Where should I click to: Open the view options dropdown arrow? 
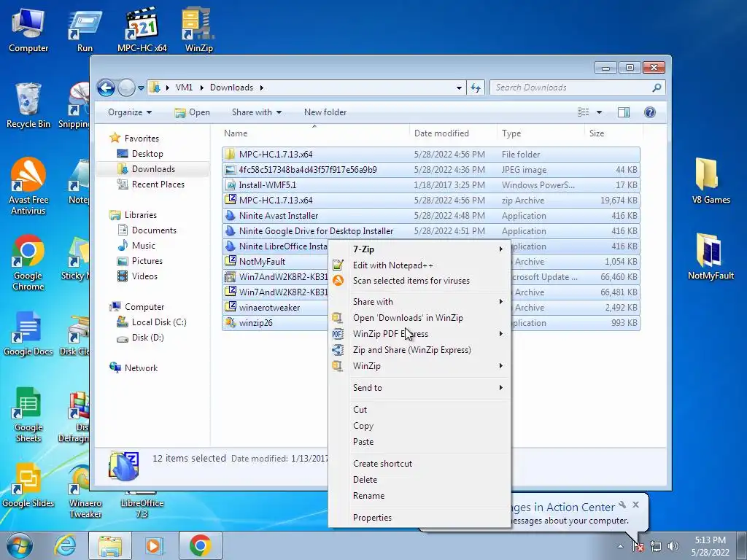[599, 112]
